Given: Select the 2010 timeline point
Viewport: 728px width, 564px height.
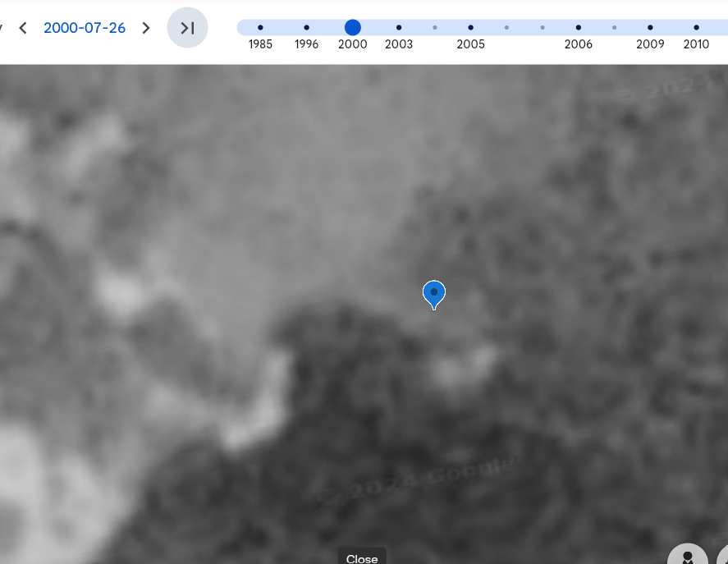Looking at the screenshot, I should coord(696,28).
